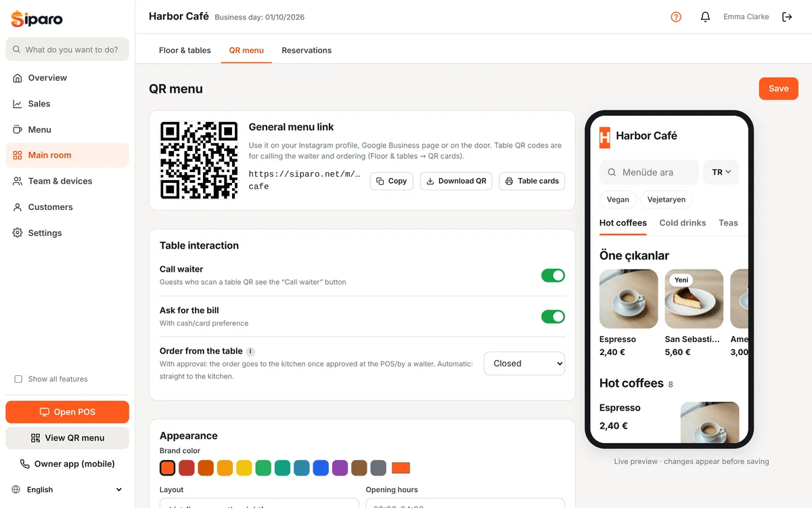Screen dimensions: 812x508
Task: Open Customers in the sidebar
Action: point(67,207)
